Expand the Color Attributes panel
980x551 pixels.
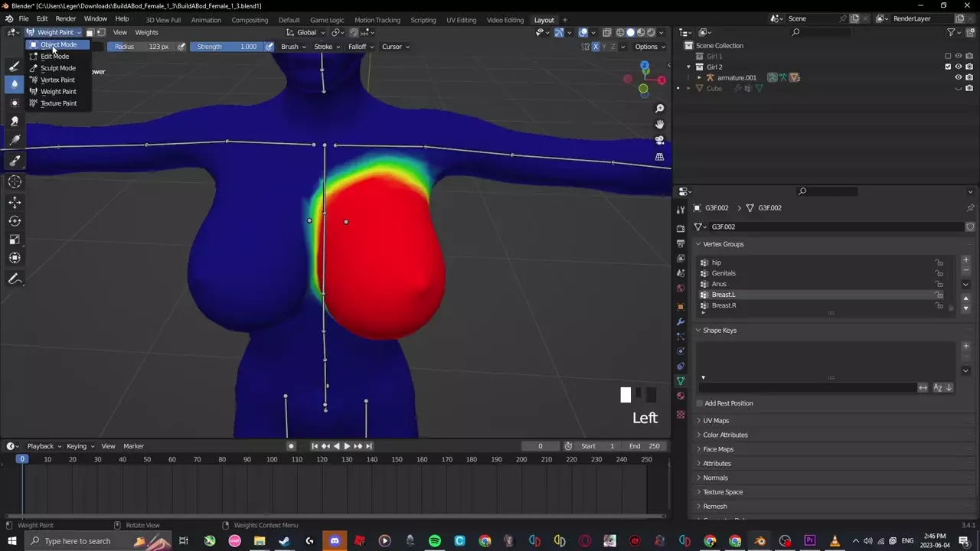pos(725,435)
